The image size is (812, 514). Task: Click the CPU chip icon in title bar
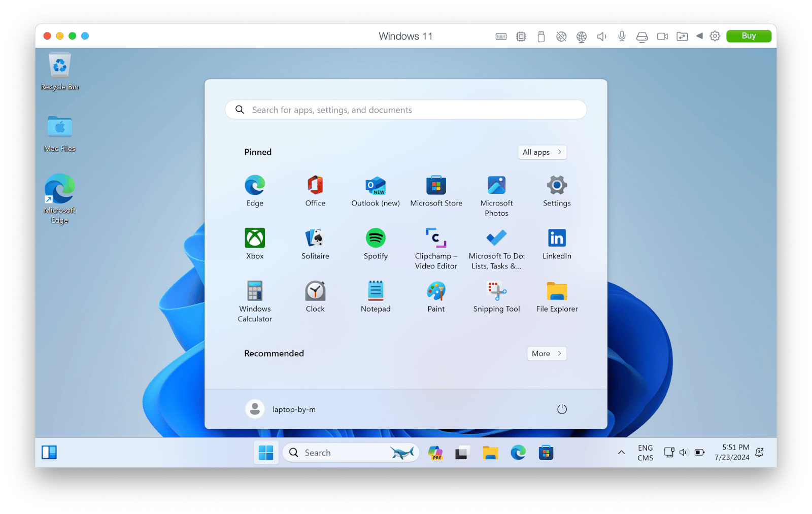coord(521,37)
